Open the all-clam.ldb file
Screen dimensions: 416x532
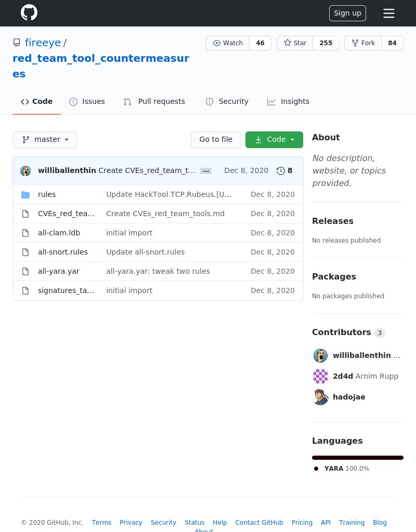point(59,233)
